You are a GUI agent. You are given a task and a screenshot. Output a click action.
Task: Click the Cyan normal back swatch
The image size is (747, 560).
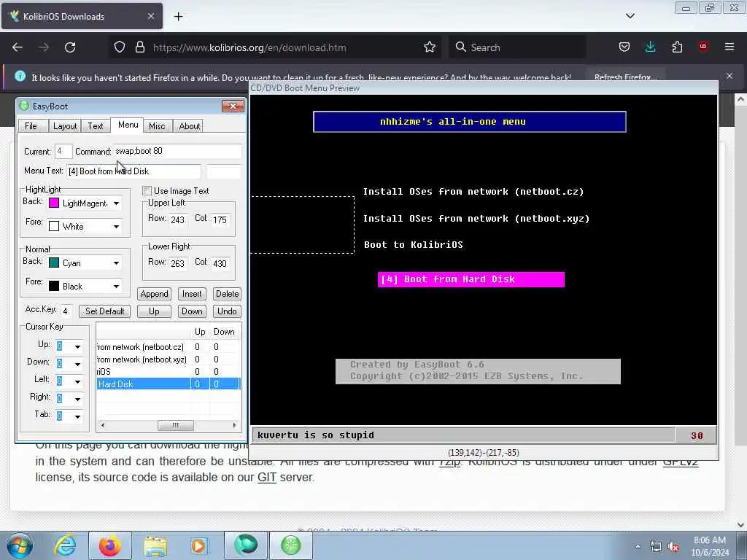(x=54, y=262)
